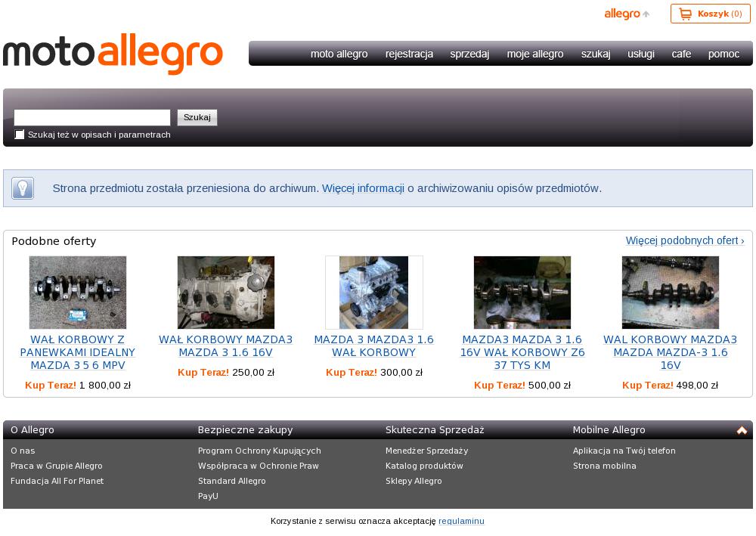Viewport: 756px width, 536px height.
Task: Click the PayU footer link
Action: [x=209, y=496]
